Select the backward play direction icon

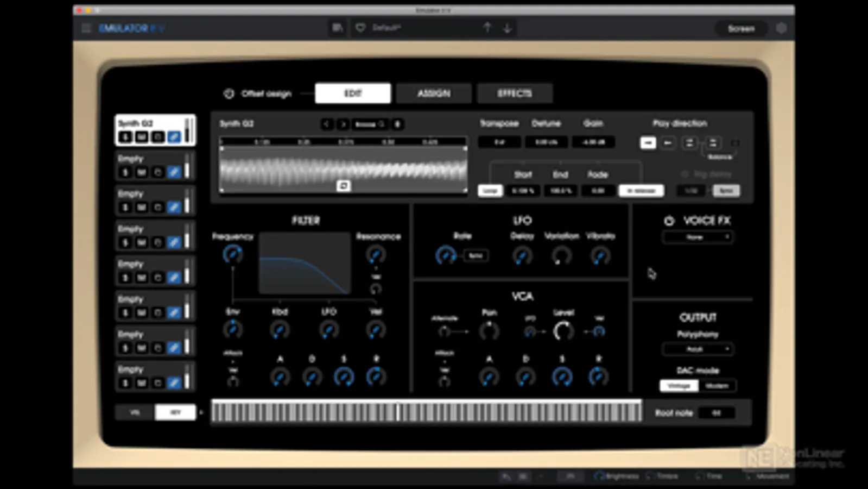tap(668, 143)
